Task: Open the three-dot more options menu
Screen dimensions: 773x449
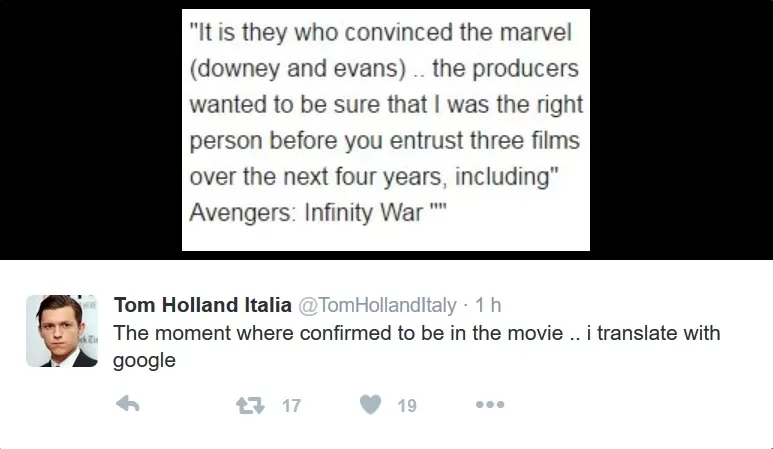Action: pos(490,405)
